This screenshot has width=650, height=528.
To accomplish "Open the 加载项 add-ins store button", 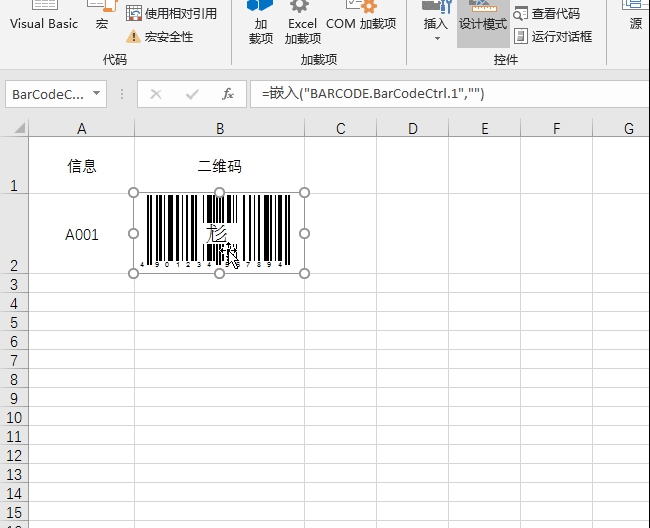I will (260, 23).
